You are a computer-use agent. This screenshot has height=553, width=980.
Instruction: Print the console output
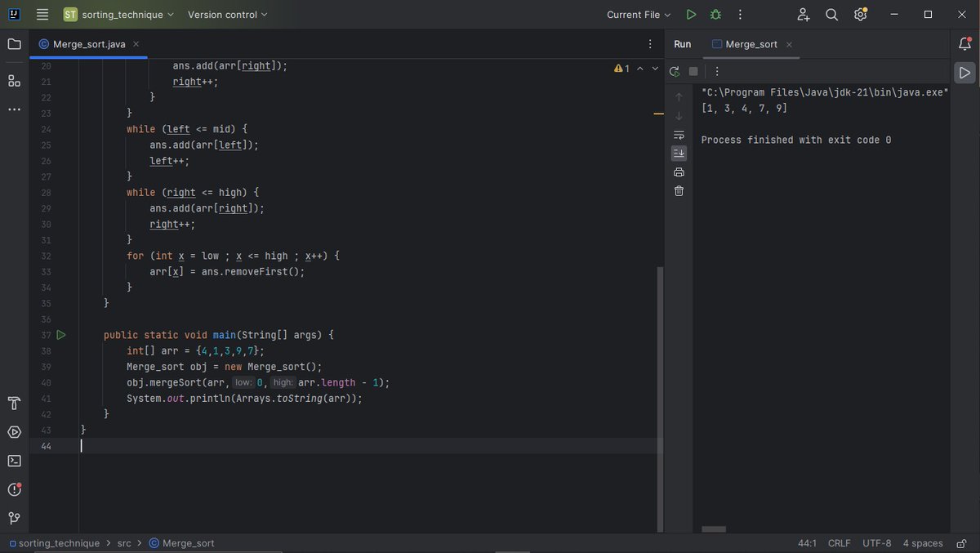tap(679, 172)
